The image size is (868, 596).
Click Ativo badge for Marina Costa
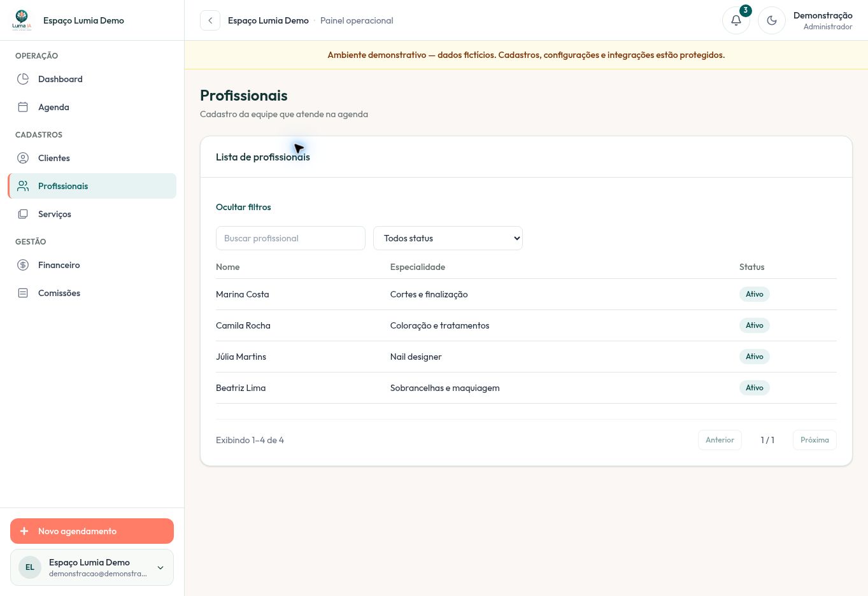pos(755,294)
